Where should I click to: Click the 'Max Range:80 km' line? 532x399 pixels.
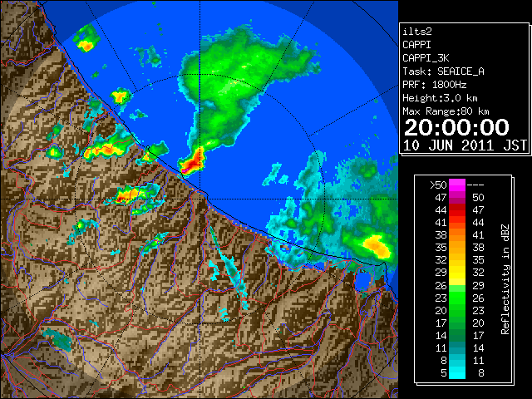[446, 111]
